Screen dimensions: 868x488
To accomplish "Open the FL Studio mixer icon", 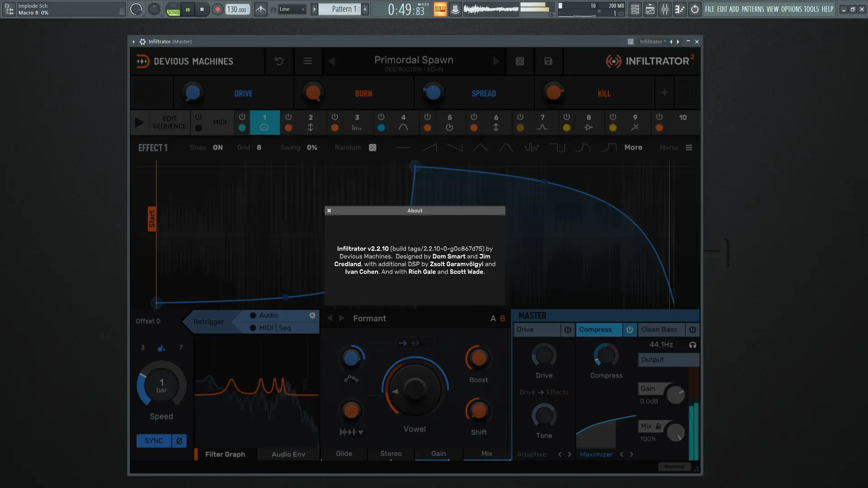I will [x=665, y=9].
